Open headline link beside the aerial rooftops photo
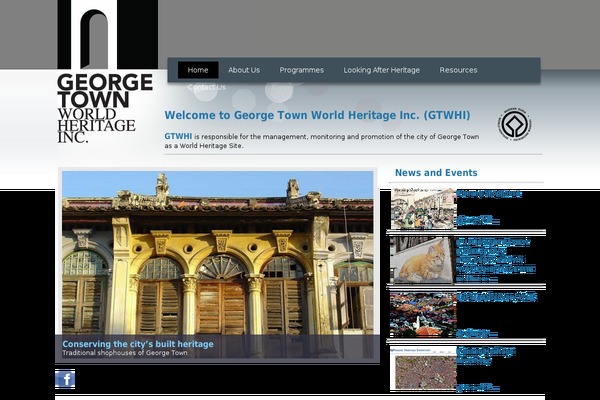The image size is (600, 400). [x=497, y=297]
